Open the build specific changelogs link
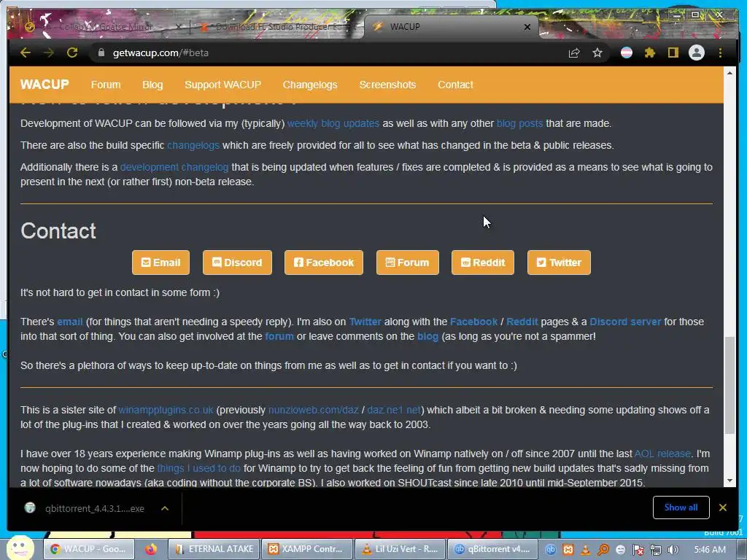747x560 pixels. click(x=193, y=145)
